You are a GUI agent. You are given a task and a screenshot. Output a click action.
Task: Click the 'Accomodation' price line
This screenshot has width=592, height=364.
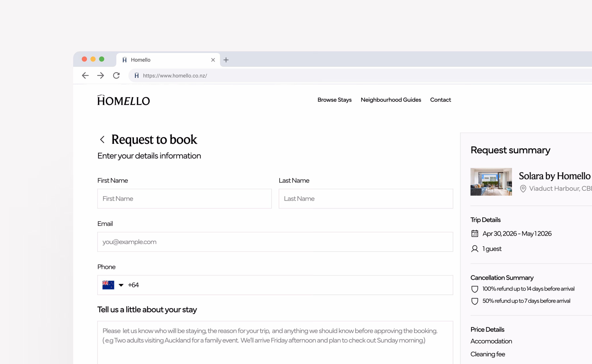(491, 341)
